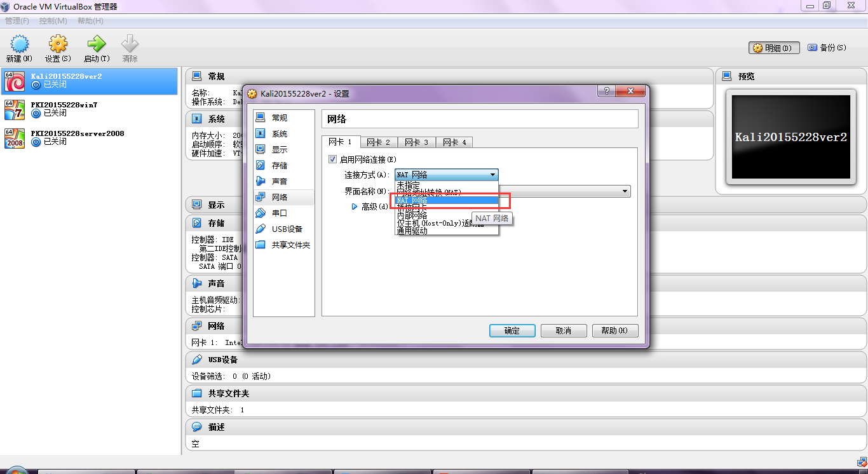868x474 pixels.
Task: Click 设备筛选: 0 (0 活动) text
Action: pyautogui.click(x=231, y=376)
